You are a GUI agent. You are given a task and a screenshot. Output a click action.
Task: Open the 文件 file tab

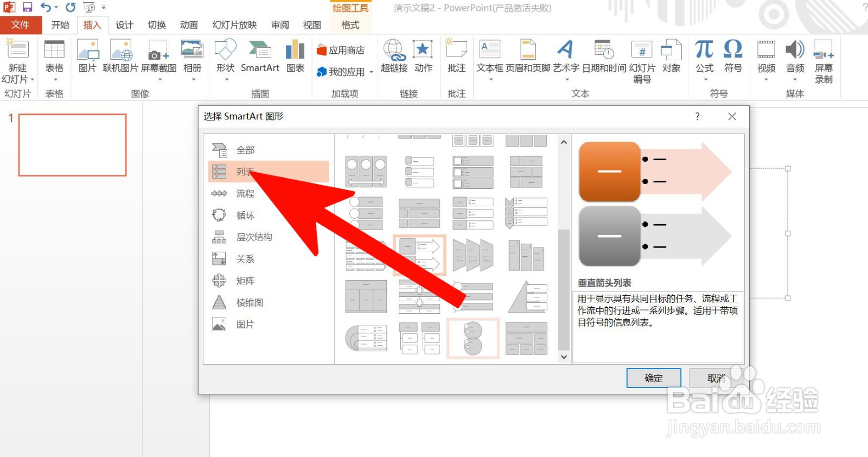click(x=21, y=25)
